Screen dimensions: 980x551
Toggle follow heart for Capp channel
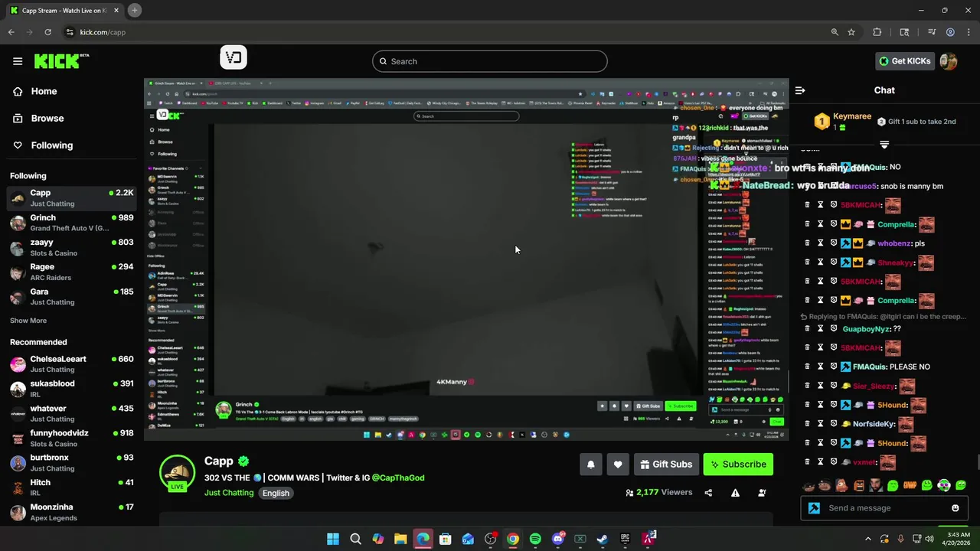tap(618, 465)
